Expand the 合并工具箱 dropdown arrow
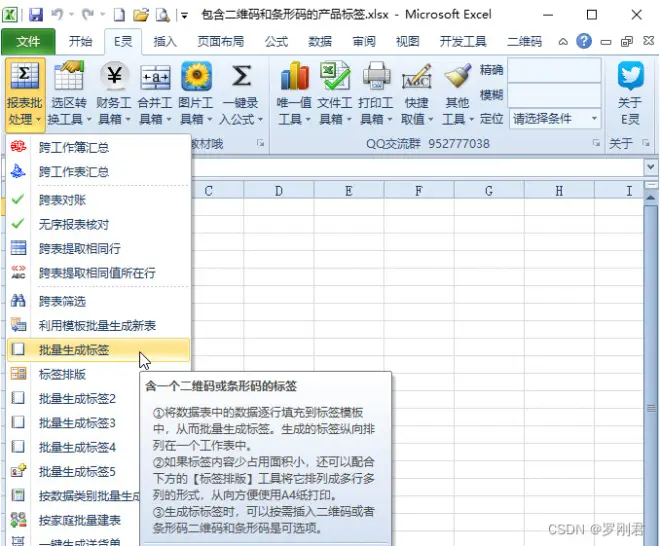Screen dimensions: 660x546 (x=169, y=120)
